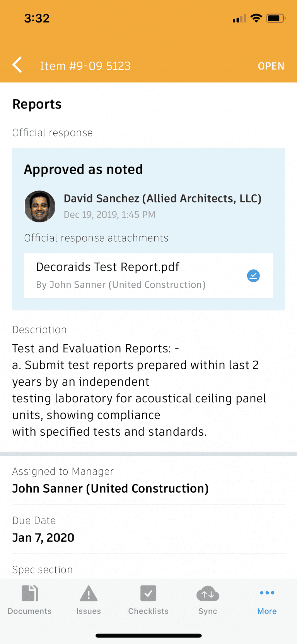Open the Documents tab icon

(30, 593)
